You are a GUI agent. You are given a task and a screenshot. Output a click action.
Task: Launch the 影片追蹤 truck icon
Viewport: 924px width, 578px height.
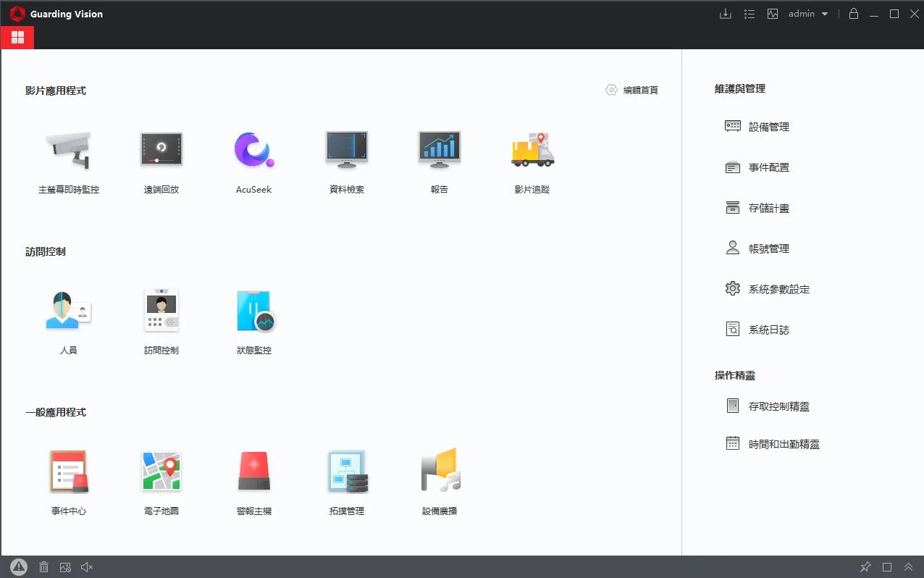(x=532, y=151)
